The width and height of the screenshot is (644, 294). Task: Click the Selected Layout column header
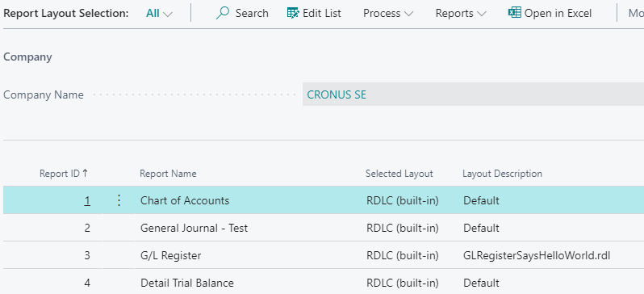(399, 174)
